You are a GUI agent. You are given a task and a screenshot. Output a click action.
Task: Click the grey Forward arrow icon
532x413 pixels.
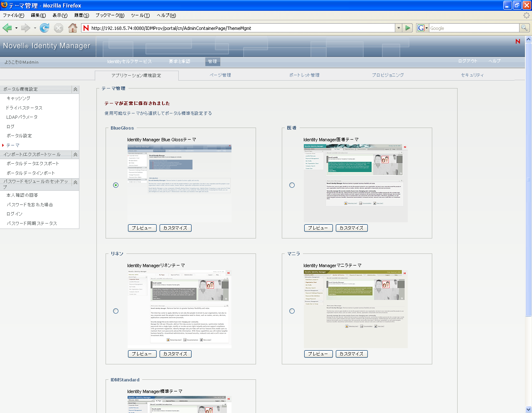point(26,28)
